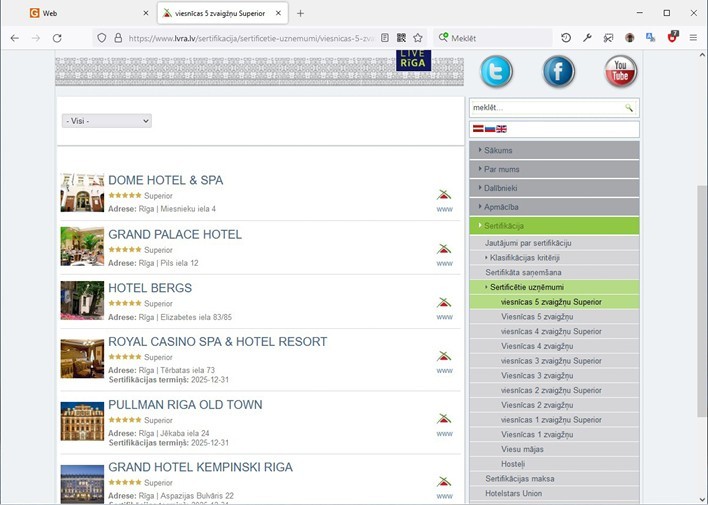Open Sertifikāta saņemšana link
The height and width of the screenshot is (505, 708).
(554, 272)
